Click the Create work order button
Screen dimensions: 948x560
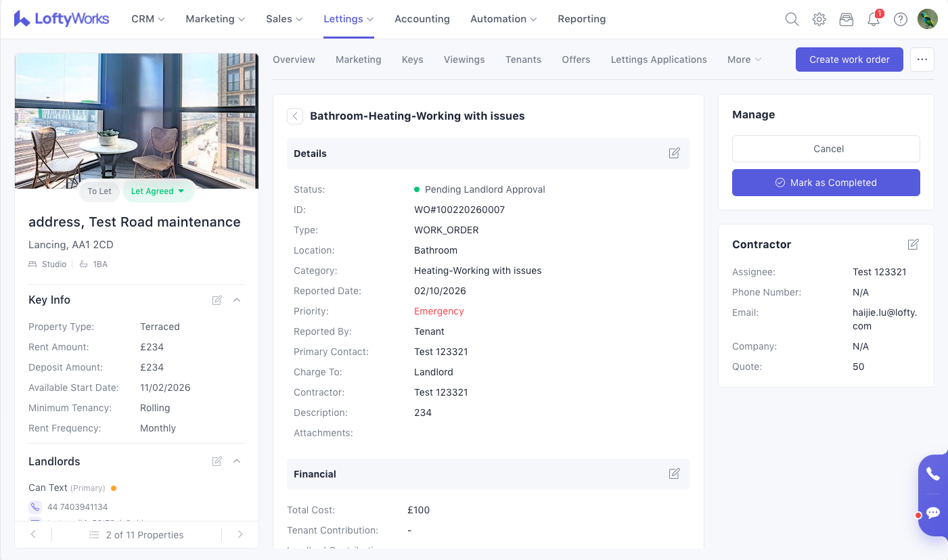[849, 60]
